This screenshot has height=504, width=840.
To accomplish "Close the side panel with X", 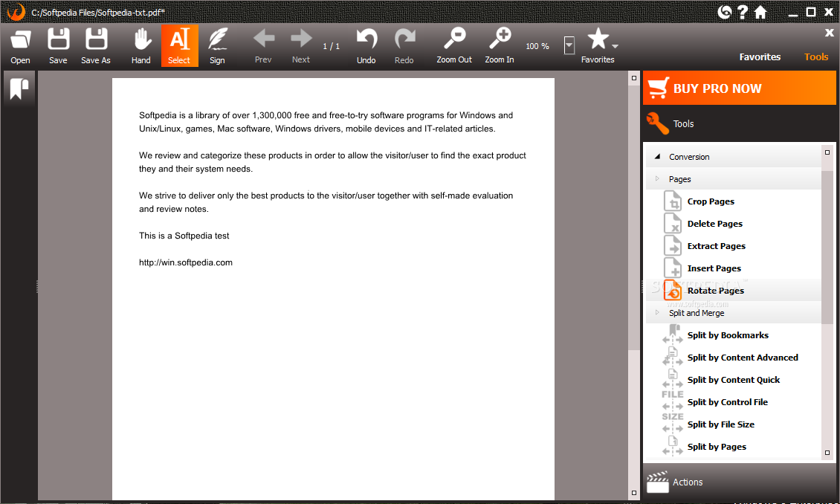I will [x=830, y=33].
